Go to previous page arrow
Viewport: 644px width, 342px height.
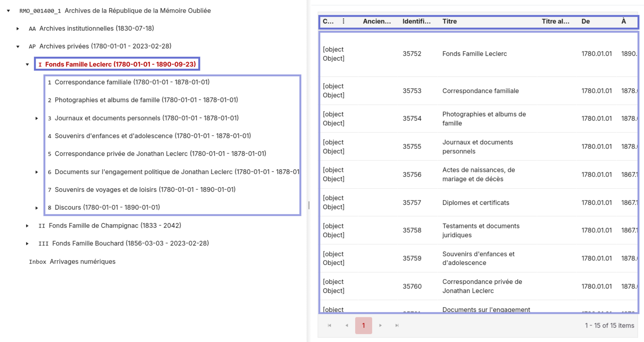(x=347, y=325)
